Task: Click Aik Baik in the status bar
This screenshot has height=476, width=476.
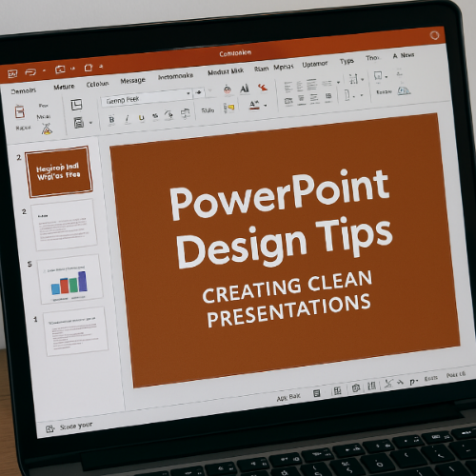Action: pos(288,397)
